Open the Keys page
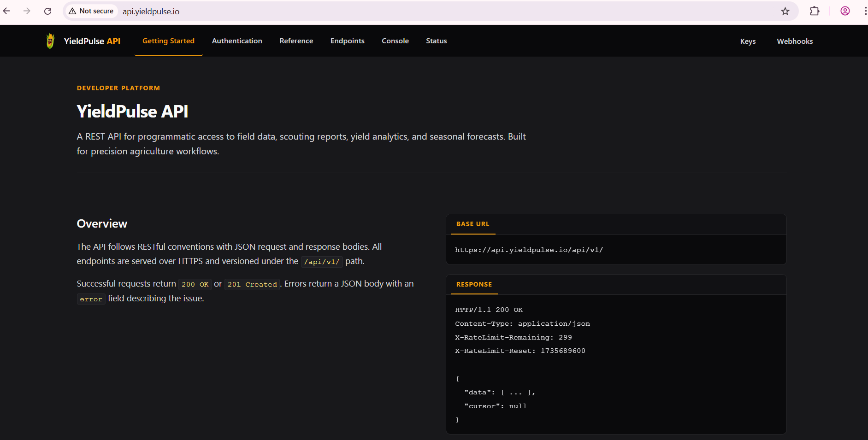Screen dimensions: 868x440 click(x=748, y=41)
